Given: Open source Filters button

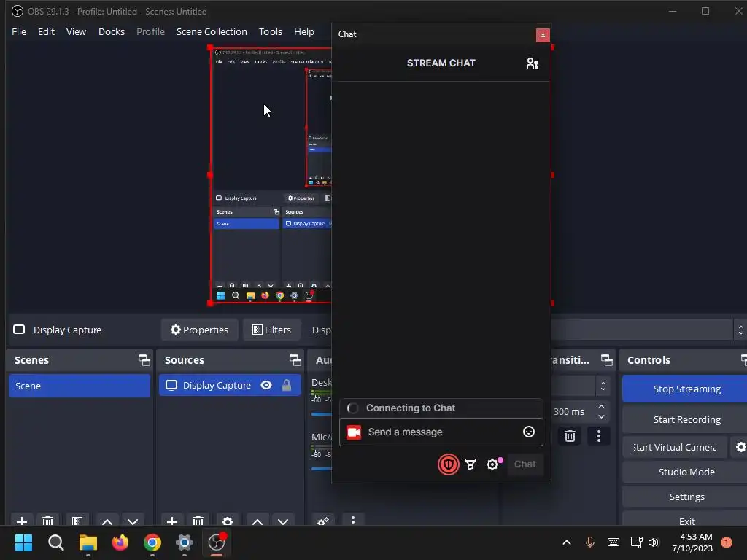Looking at the screenshot, I should click(271, 330).
